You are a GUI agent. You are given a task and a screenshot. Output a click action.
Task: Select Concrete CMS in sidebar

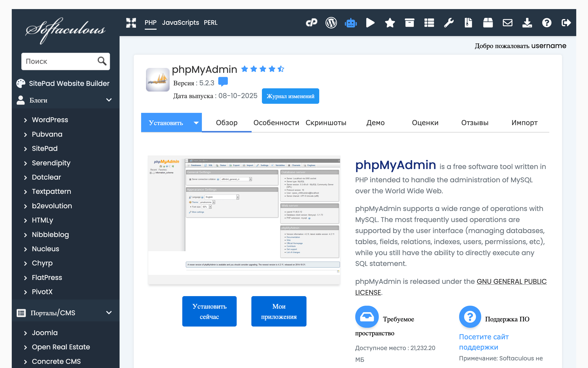coord(56,361)
